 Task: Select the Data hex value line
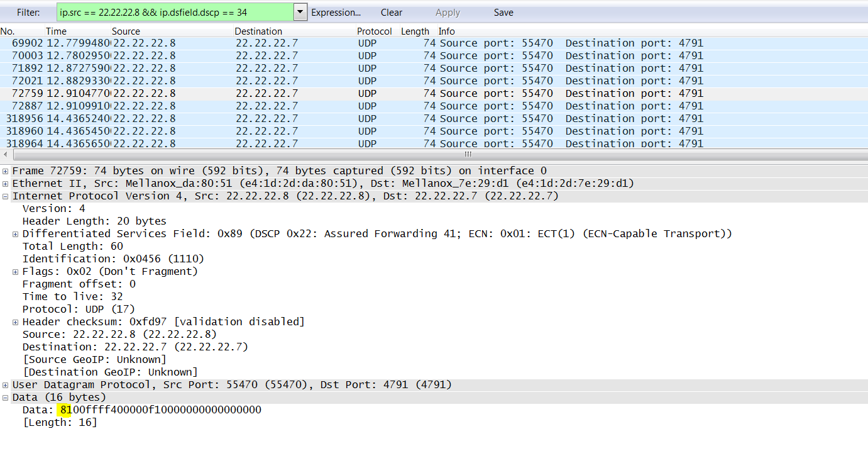[141, 410]
